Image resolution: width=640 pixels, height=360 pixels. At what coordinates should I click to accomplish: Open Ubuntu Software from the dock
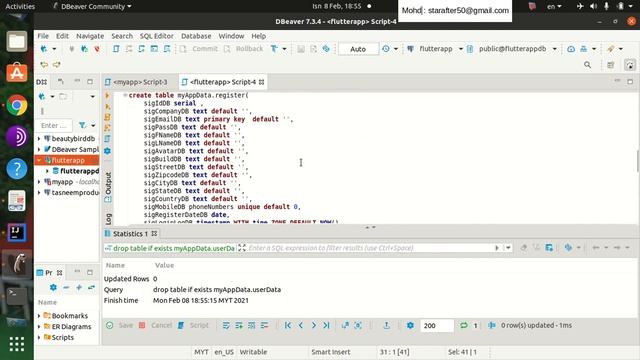17,73
